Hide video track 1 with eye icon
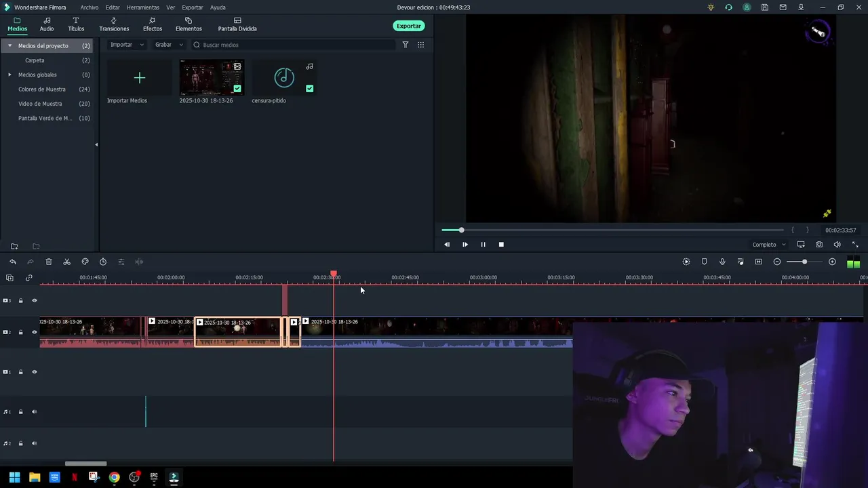The height and width of the screenshot is (488, 868). [x=35, y=372]
